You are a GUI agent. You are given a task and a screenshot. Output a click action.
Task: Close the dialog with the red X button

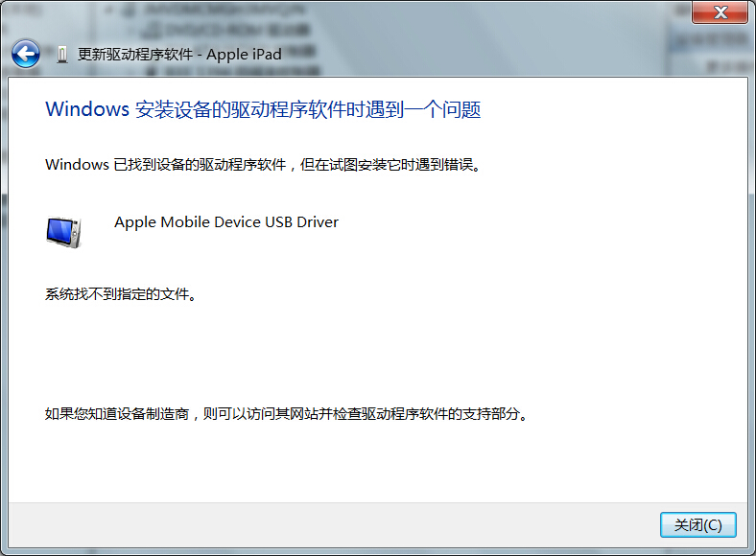click(720, 12)
